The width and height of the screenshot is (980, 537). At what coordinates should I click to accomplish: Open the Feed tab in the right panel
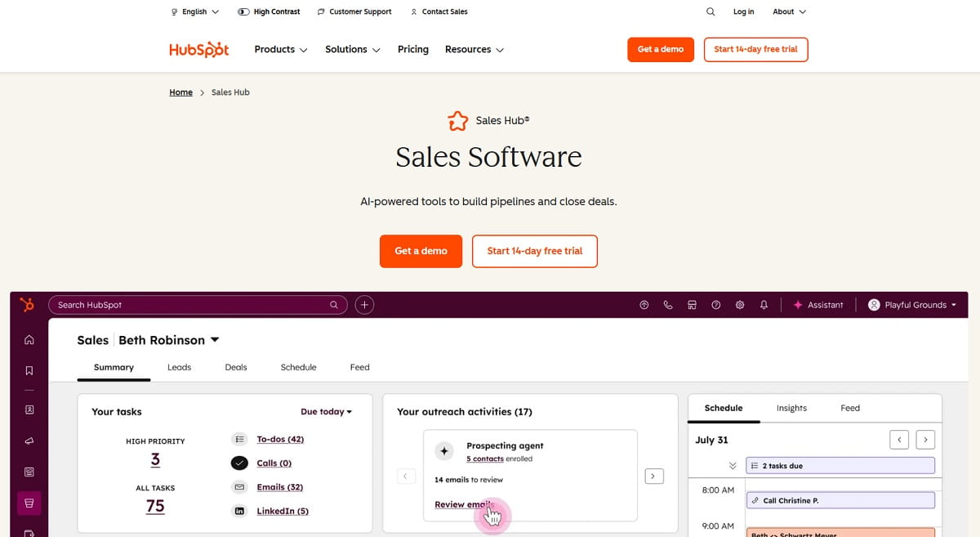point(850,408)
